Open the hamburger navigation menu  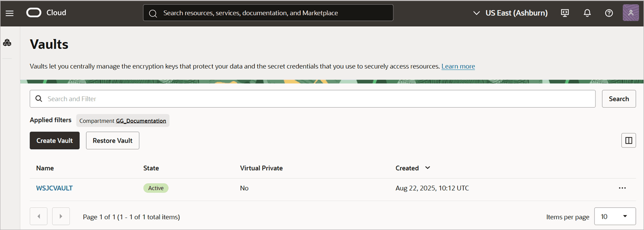click(x=10, y=13)
